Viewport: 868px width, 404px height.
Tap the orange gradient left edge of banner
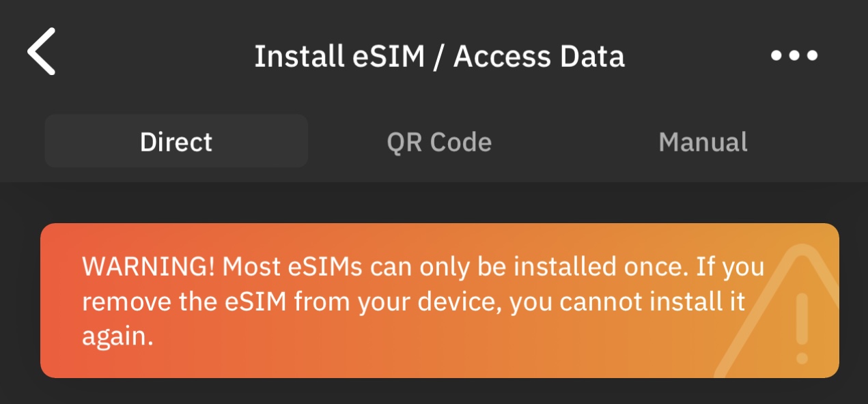click(55, 300)
